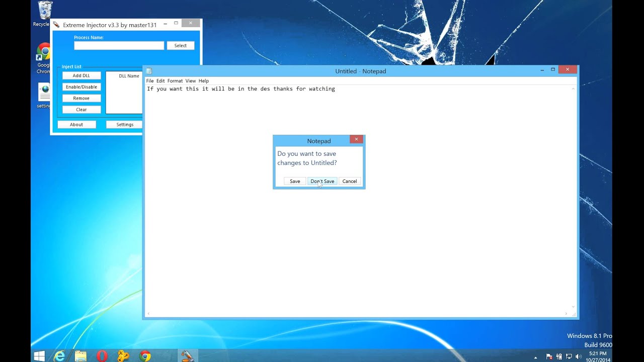The height and width of the screenshot is (362, 644).
Task: Click the Extreme Injector title bar syringe icon
Action: click(x=56, y=25)
